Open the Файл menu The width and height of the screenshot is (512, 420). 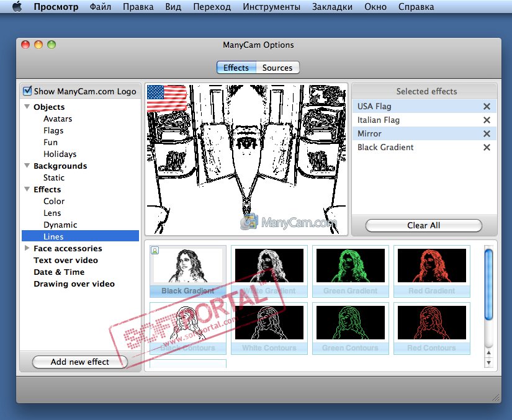click(101, 7)
